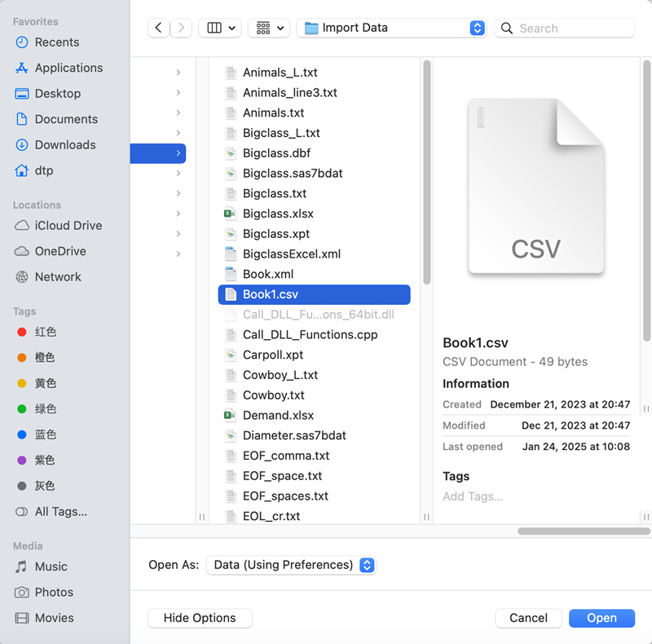Open Movies under the Media section

click(50, 618)
